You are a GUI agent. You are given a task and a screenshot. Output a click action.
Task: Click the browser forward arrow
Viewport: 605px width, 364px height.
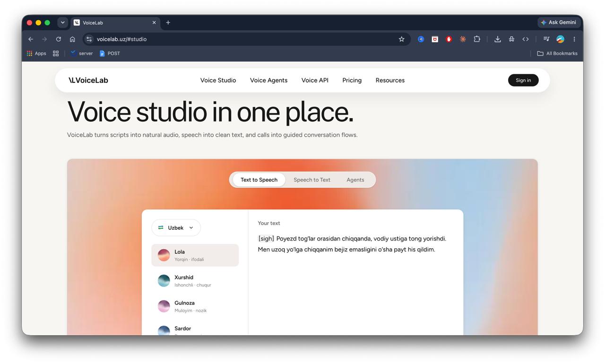coord(44,39)
